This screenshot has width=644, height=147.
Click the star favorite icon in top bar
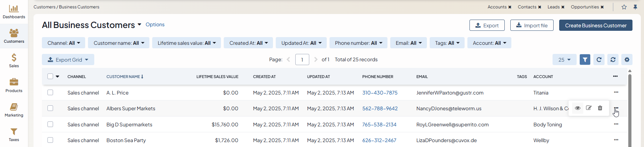click(624, 7)
